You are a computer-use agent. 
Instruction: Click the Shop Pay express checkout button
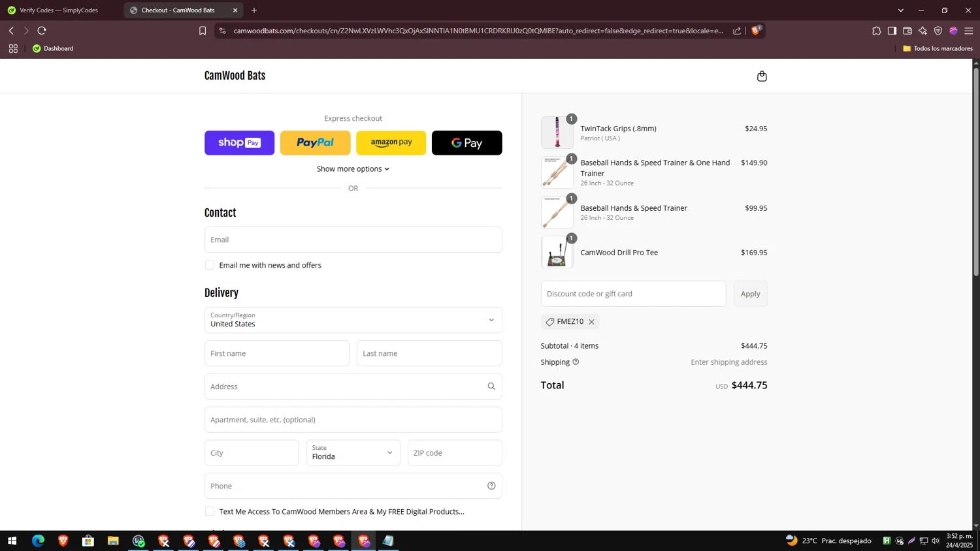[x=239, y=143]
